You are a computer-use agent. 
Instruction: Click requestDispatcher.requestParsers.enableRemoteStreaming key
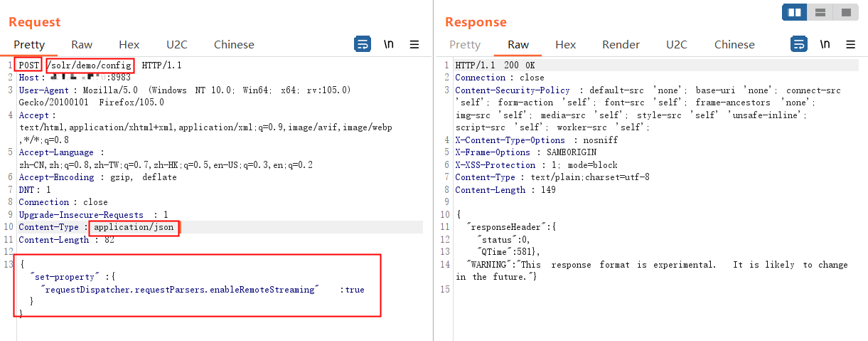(x=181, y=290)
